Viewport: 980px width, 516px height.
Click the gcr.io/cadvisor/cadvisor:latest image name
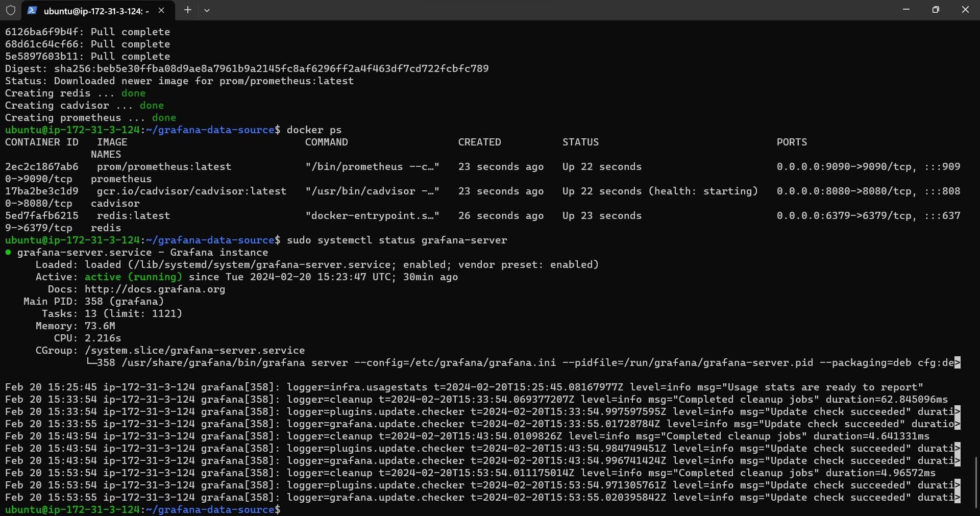191,191
